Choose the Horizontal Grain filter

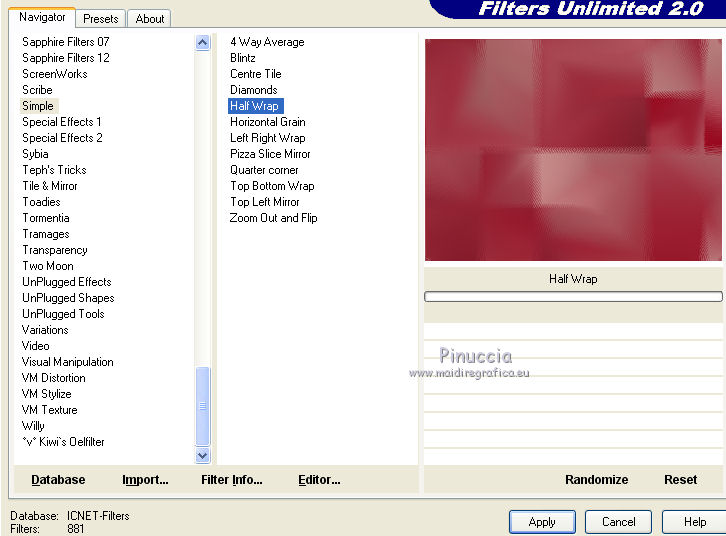(268, 122)
